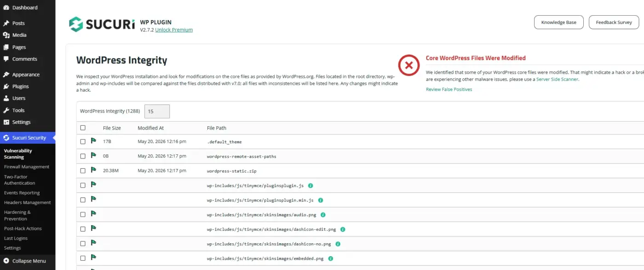Image resolution: width=644 pixels, height=270 pixels.
Task: Click the Collapse Menu label
Action: 29,261
